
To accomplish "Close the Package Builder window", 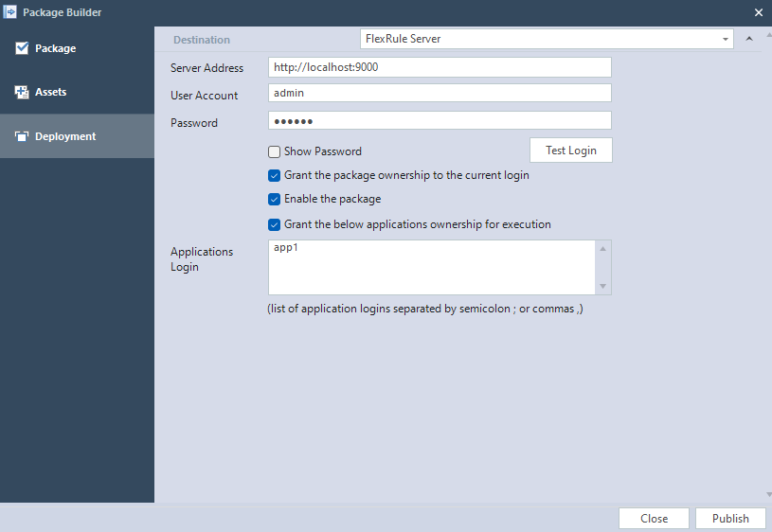I will pos(759,12).
